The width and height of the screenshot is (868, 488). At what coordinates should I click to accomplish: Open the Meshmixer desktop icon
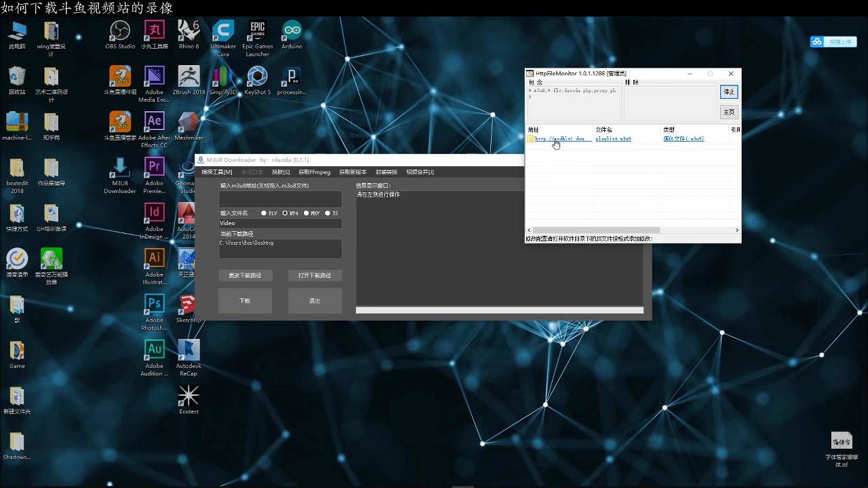(189, 126)
